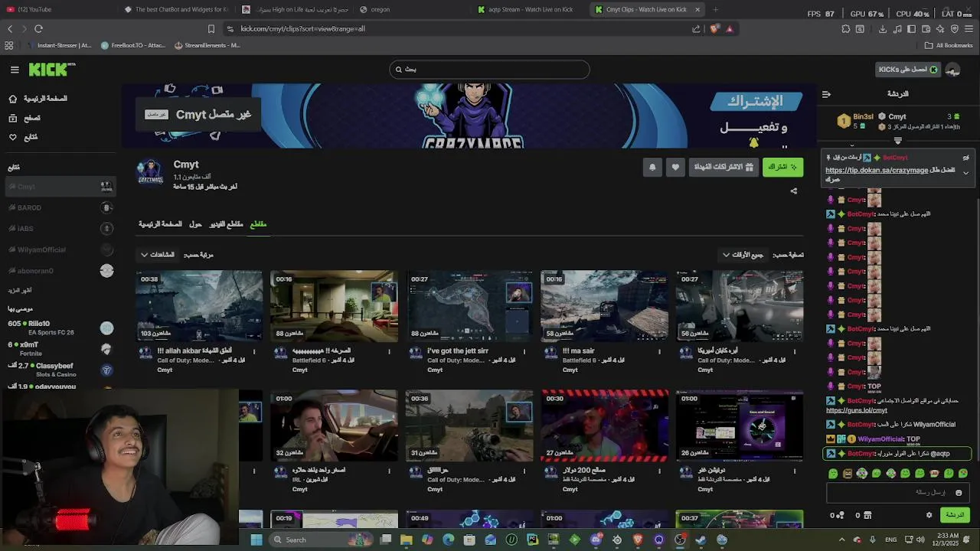Expand the chat leaderboard handle
The image size is (980, 551).
898,141
